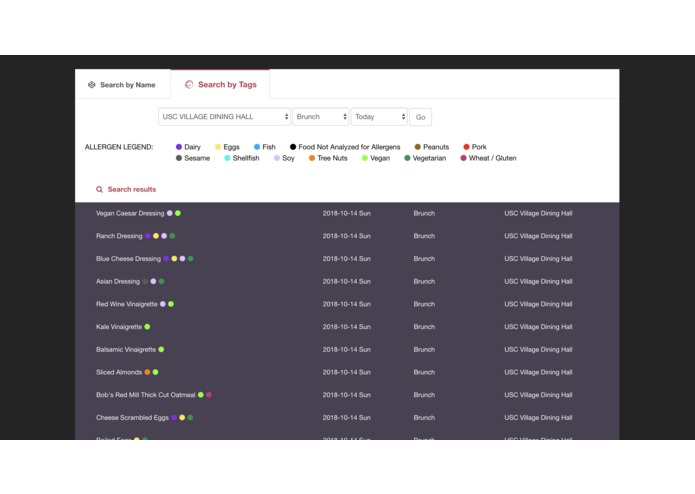695x494 pixels.
Task: Click the Search results heading
Action: (x=132, y=190)
